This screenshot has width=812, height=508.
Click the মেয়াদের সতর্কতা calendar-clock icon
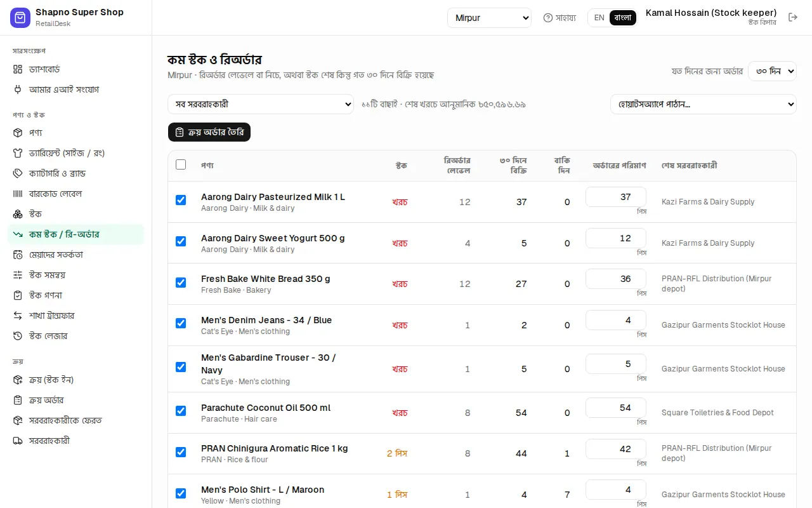18,255
